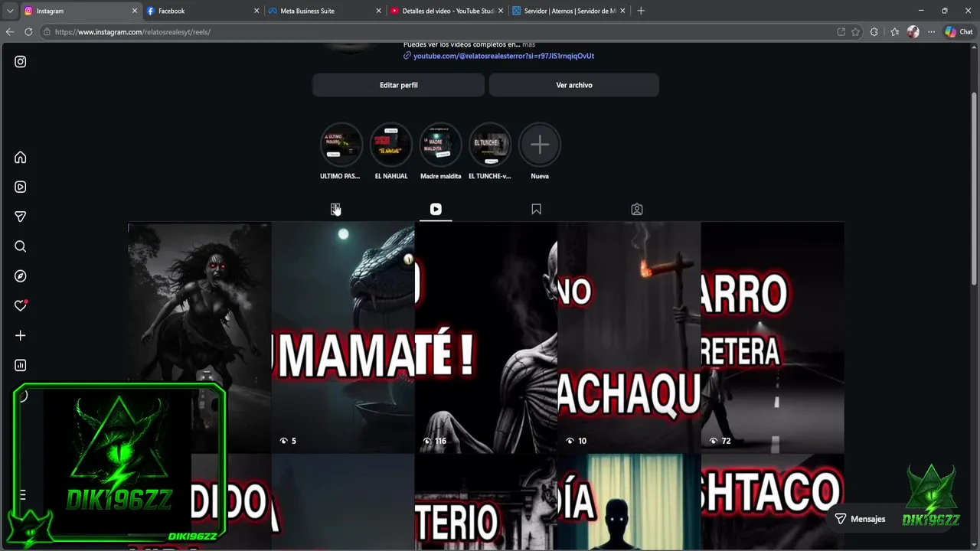The width and height of the screenshot is (980, 551).
Task: Open the Madre maldita story highlight
Action: [440, 144]
